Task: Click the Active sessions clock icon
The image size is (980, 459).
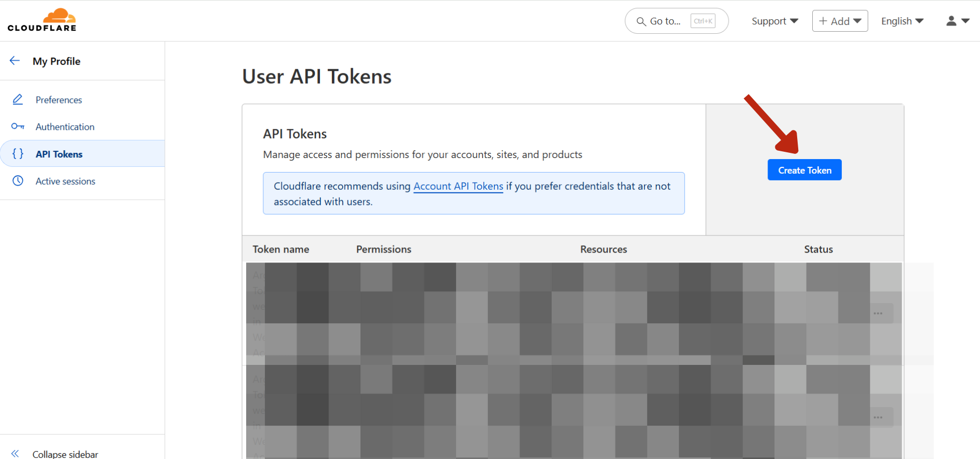Action: (x=18, y=181)
